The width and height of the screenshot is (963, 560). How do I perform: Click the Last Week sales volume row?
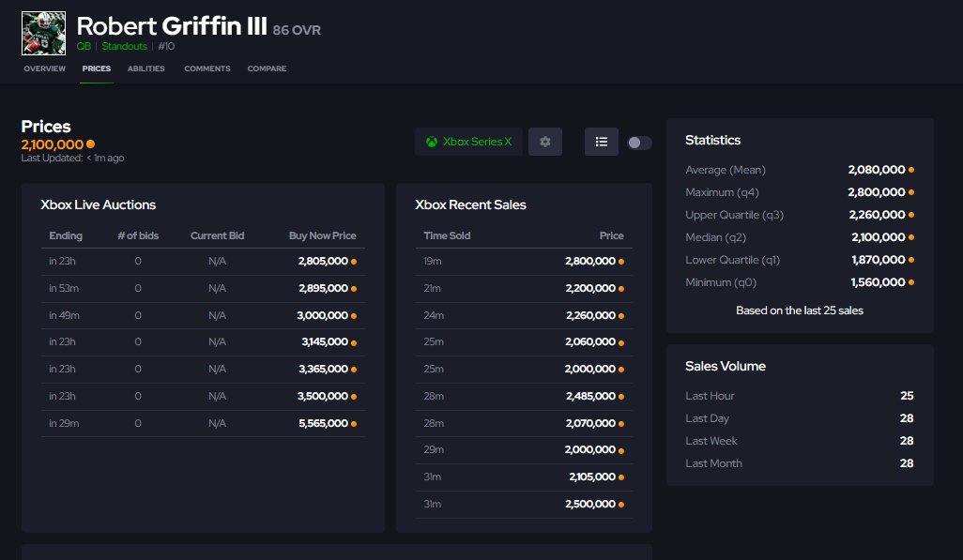800,441
